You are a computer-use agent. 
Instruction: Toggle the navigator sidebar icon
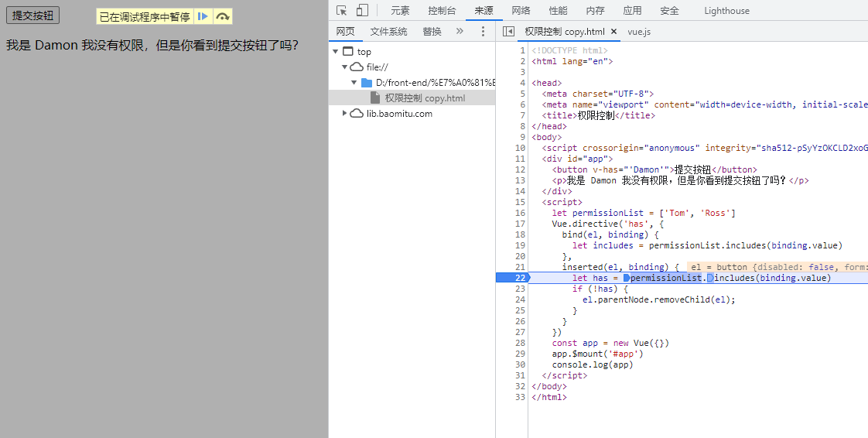tap(508, 32)
